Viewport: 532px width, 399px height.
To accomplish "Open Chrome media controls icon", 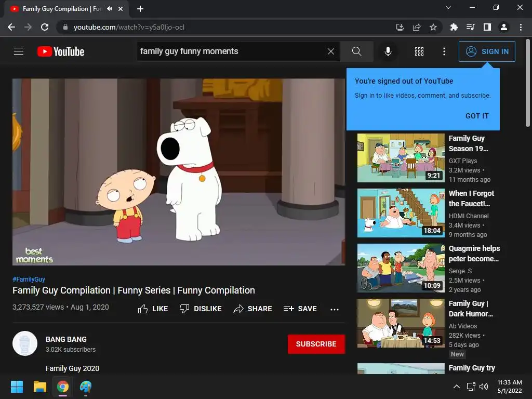I will (470, 27).
